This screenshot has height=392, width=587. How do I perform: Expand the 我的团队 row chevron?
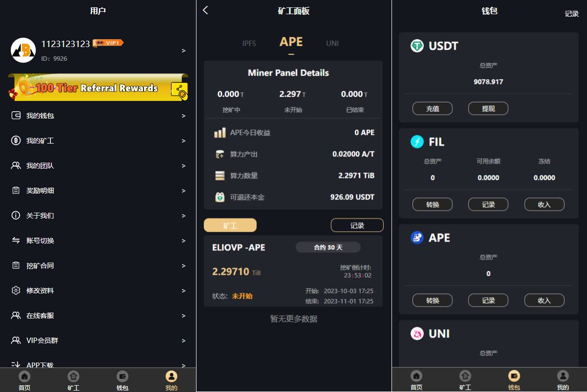click(x=183, y=166)
